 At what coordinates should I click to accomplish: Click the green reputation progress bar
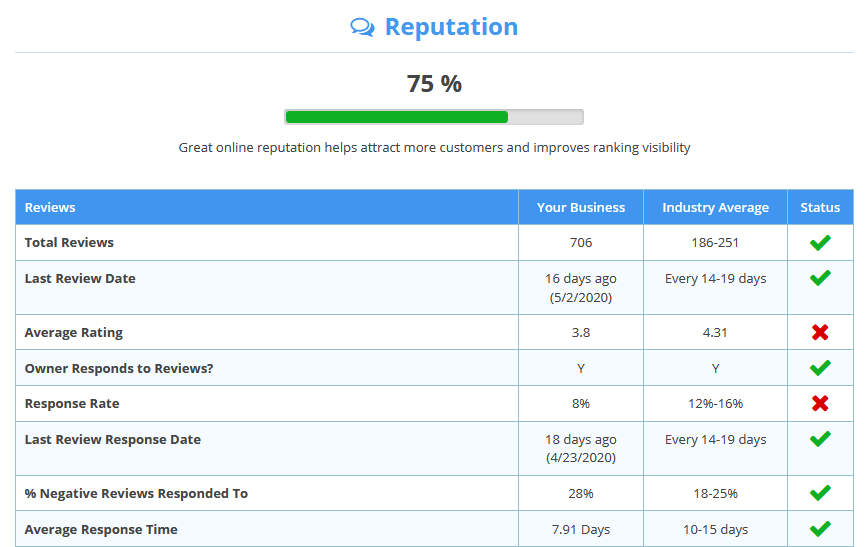434,117
